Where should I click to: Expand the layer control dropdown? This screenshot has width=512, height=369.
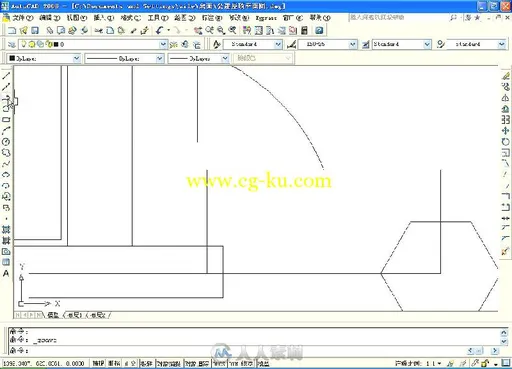[163, 44]
